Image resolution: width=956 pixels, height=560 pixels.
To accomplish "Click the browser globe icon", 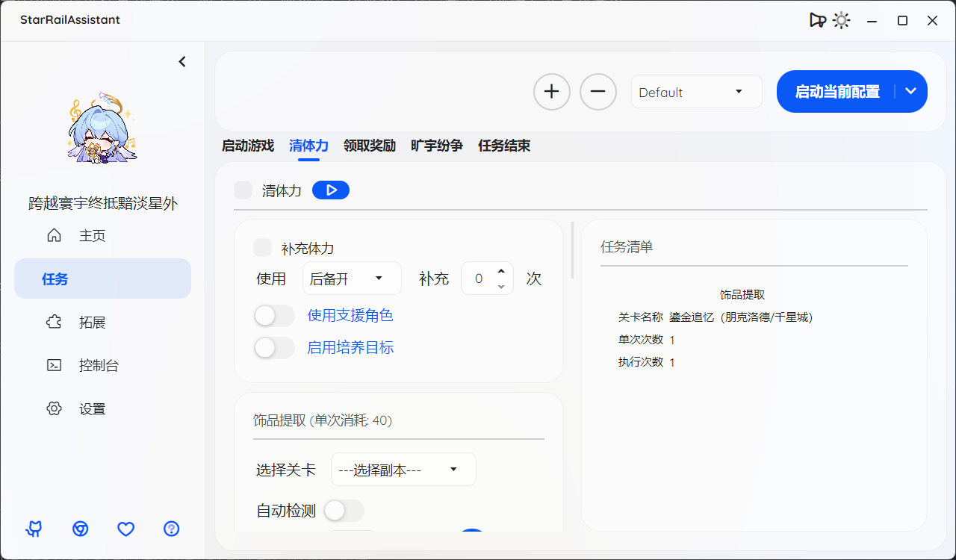I will (80, 529).
